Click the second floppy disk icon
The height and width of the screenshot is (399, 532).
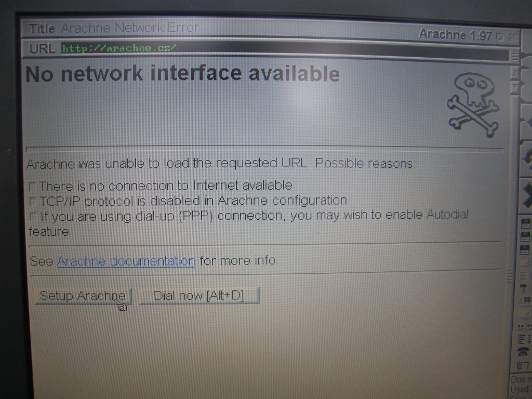(x=526, y=237)
